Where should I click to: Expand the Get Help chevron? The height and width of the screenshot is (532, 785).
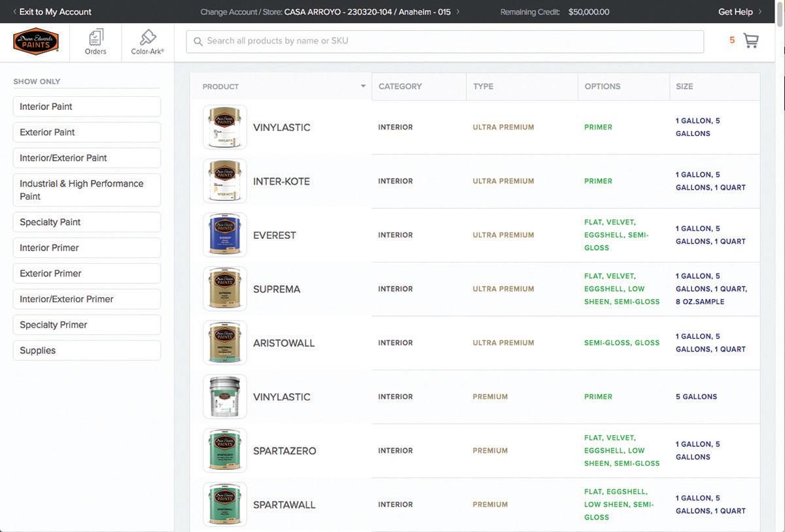[760, 12]
